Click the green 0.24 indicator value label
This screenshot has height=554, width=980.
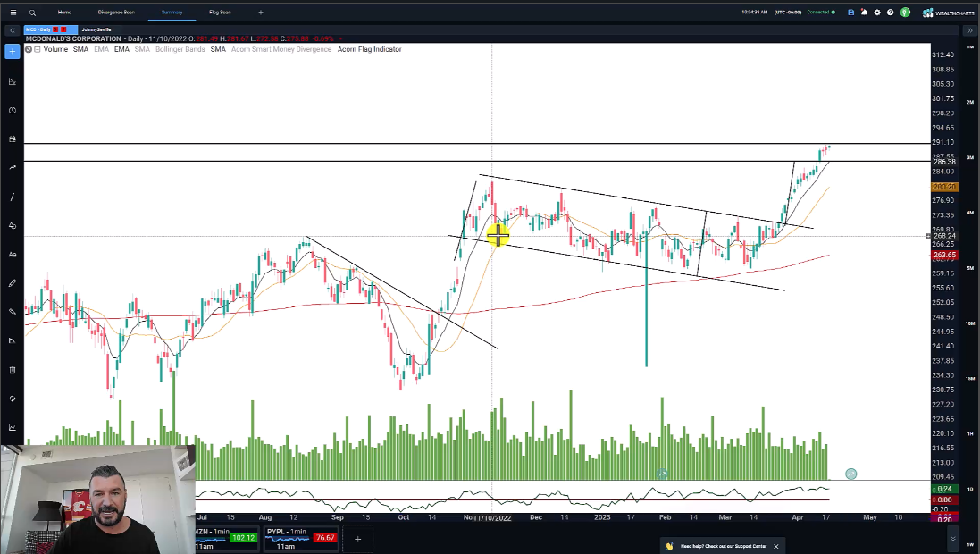pyautogui.click(x=943, y=489)
